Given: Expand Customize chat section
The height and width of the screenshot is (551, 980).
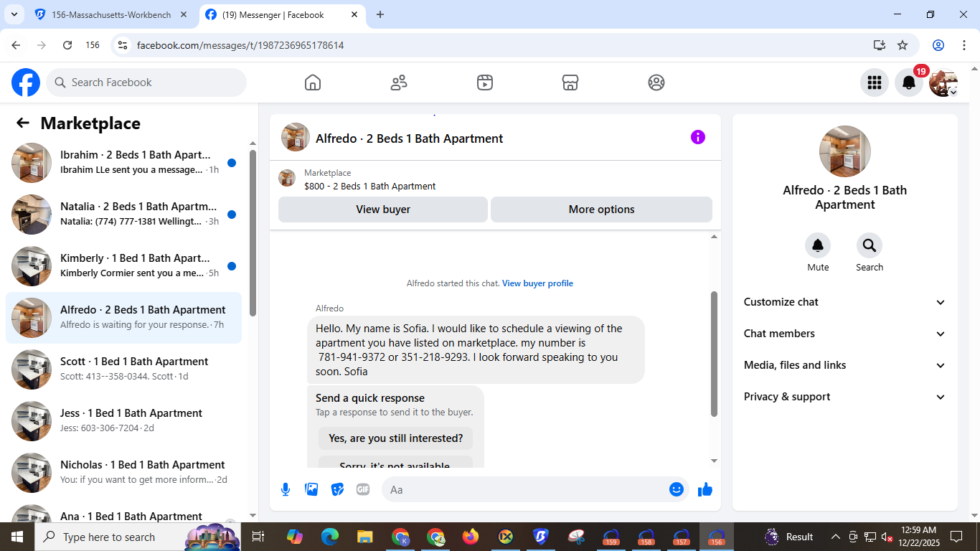Looking at the screenshot, I should (845, 302).
